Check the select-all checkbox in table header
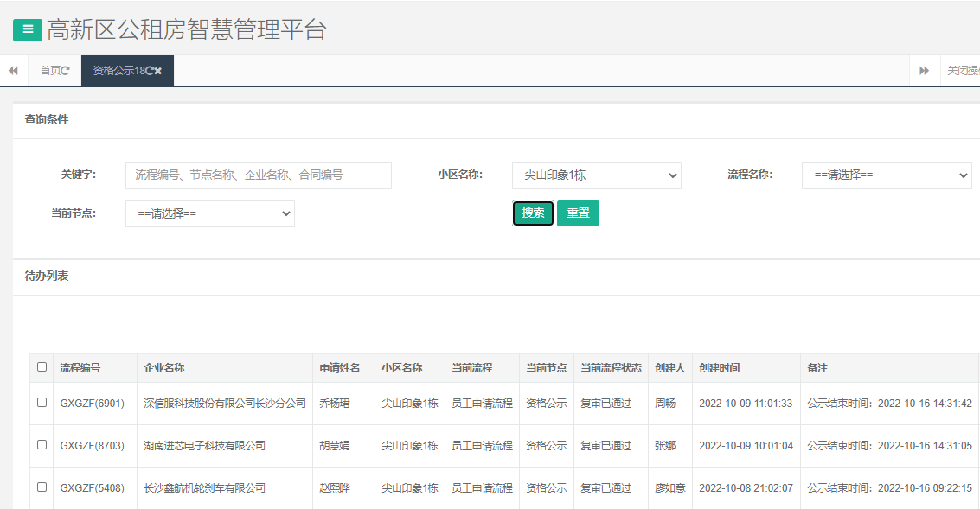Image resolution: width=980 pixels, height=509 pixels. pyautogui.click(x=42, y=367)
